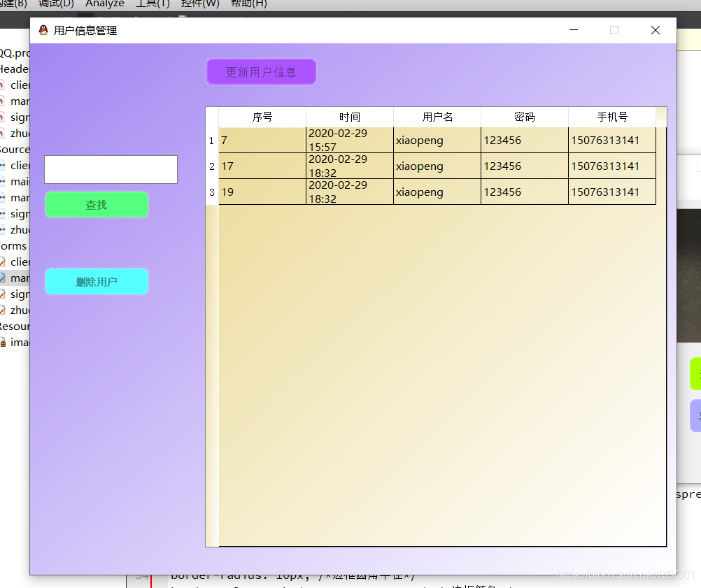
Task: Select the 序号 column header
Action: 262,117
